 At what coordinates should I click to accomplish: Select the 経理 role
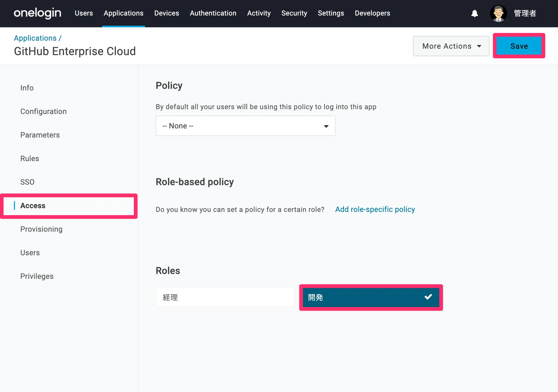pyautogui.click(x=225, y=297)
